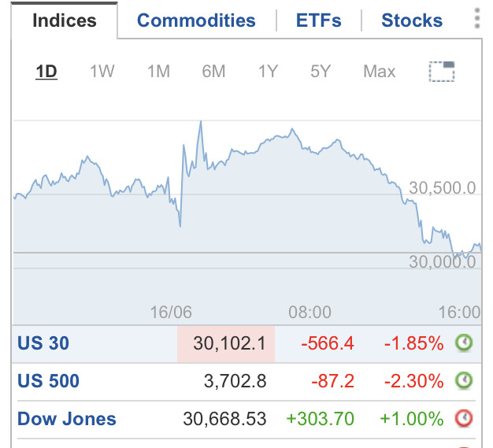Open the US 30 index link
Screen dimensions: 493x448
pos(43,343)
